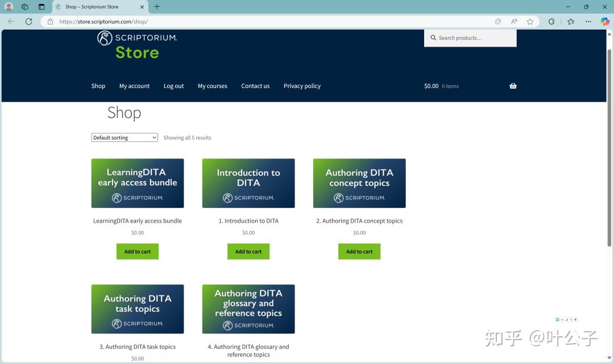
Task: Open My courses menu item
Action: (x=212, y=86)
